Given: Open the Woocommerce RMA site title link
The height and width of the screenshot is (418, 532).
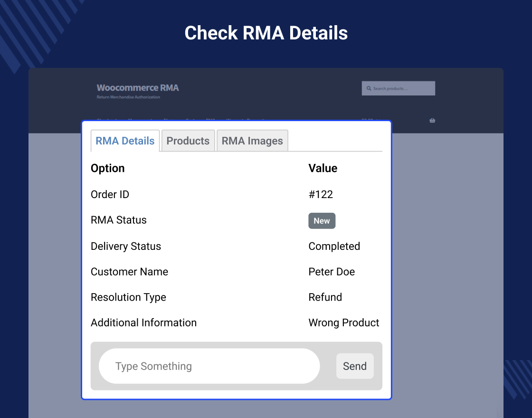Looking at the screenshot, I should (138, 87).
